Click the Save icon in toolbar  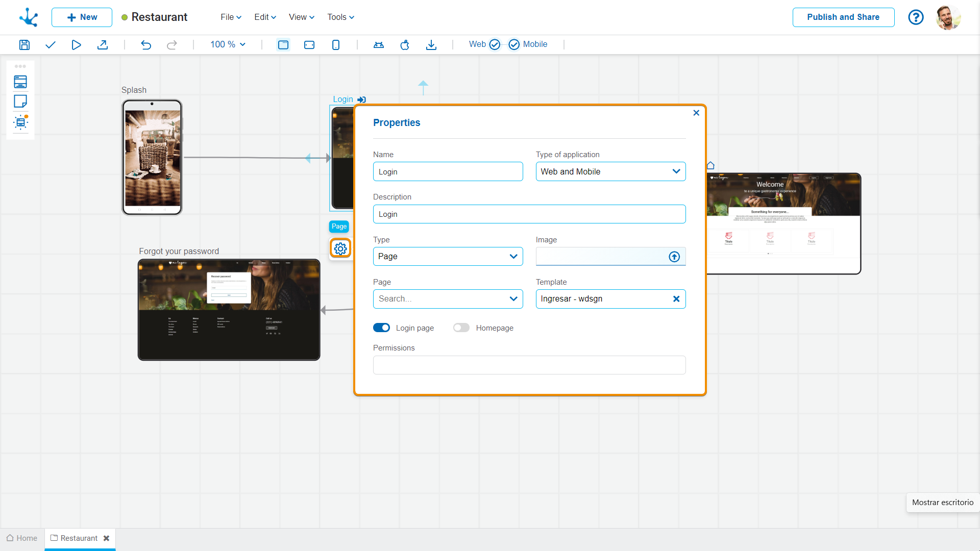24,45
